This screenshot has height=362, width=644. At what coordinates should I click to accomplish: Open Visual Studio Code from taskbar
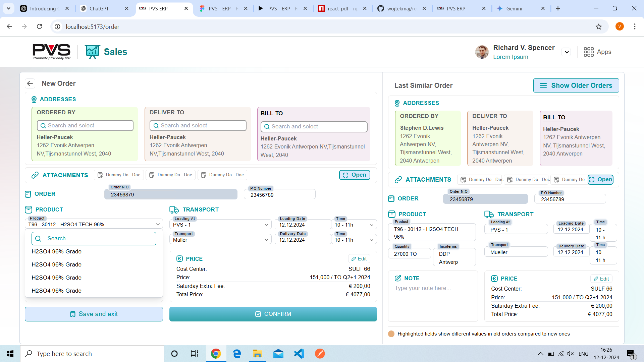coord(299,354)
